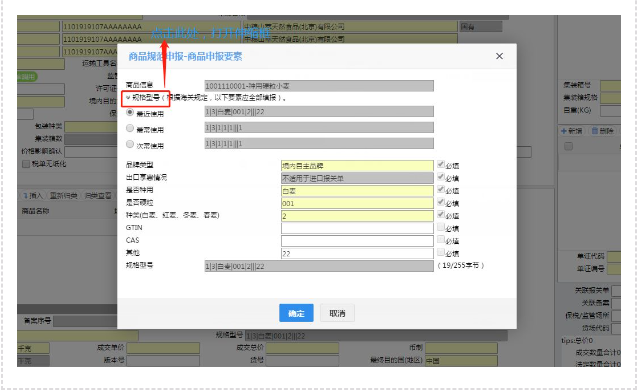Toggle 税单无纸化 checkbox in the background form

click(26, 164)
